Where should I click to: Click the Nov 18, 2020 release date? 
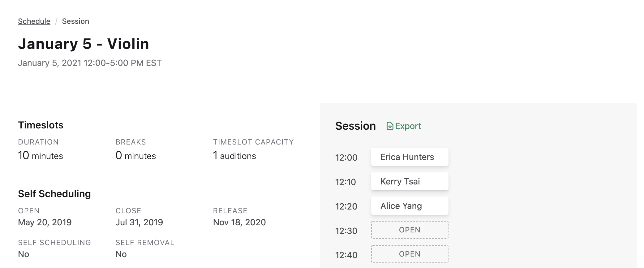pos(239,222)
